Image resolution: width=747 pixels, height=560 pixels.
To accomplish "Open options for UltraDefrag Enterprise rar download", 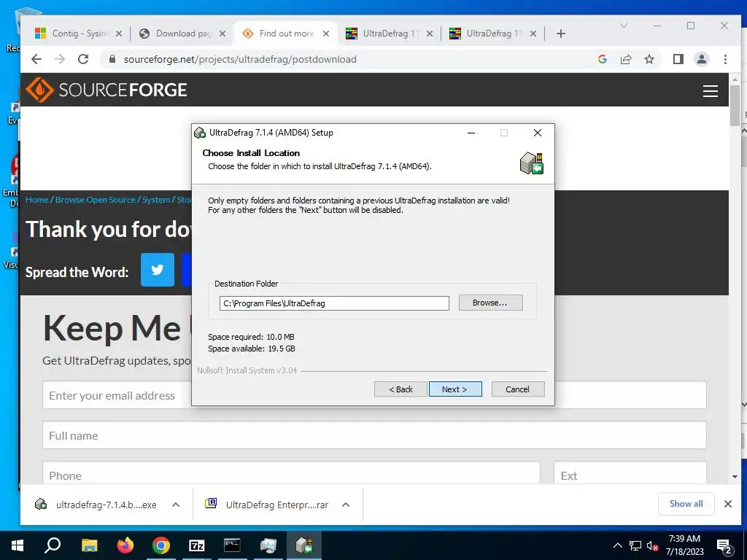I will tap(346, 505).
